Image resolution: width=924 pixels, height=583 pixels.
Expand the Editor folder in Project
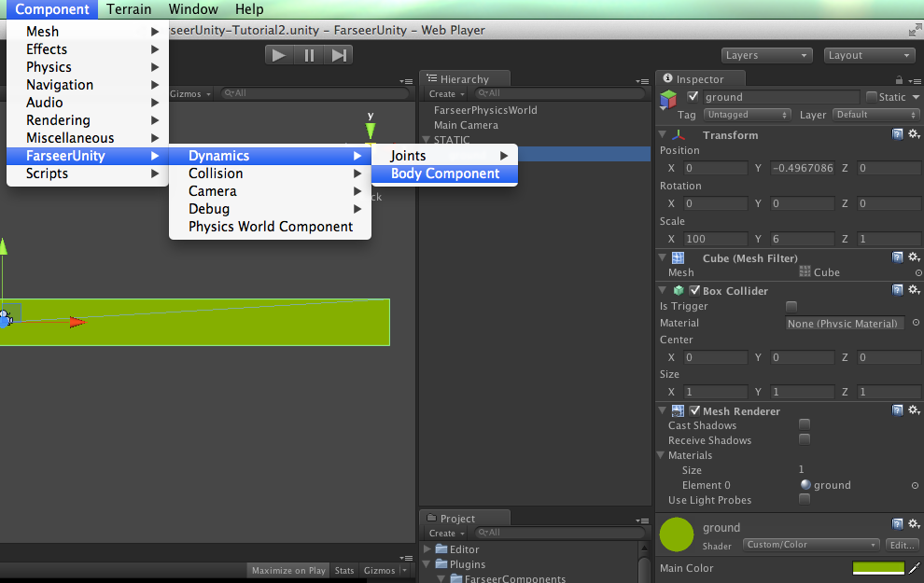tap(427, 548)
